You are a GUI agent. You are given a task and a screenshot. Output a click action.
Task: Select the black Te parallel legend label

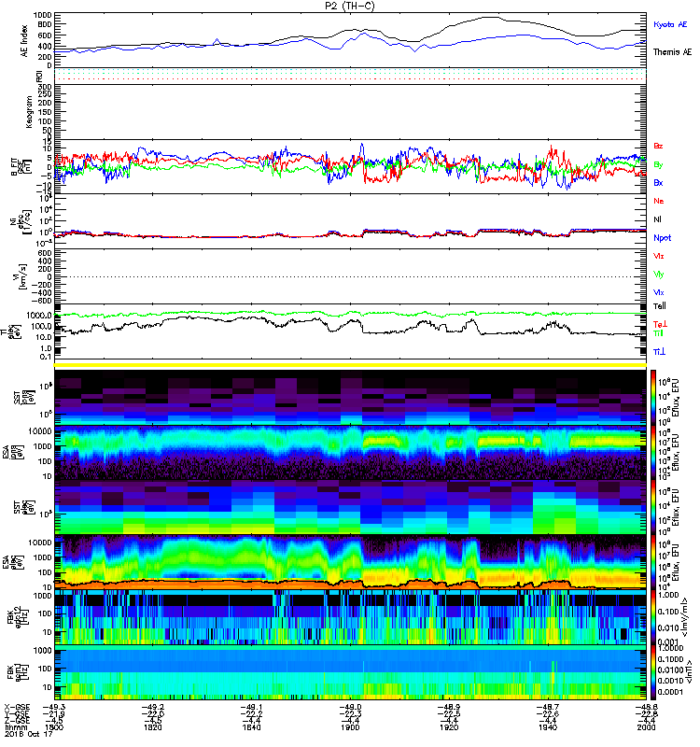click(x=660, y=306)
